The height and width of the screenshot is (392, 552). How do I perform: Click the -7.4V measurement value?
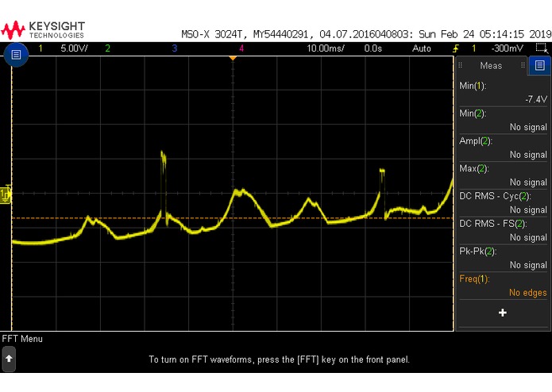tap(536, 99)
